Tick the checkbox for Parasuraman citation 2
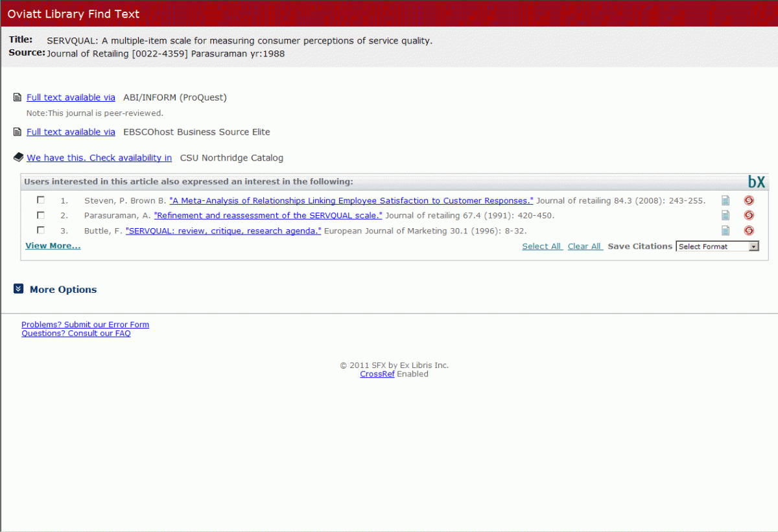The height and width of the screenshot is (532, 778). [41, 214]
